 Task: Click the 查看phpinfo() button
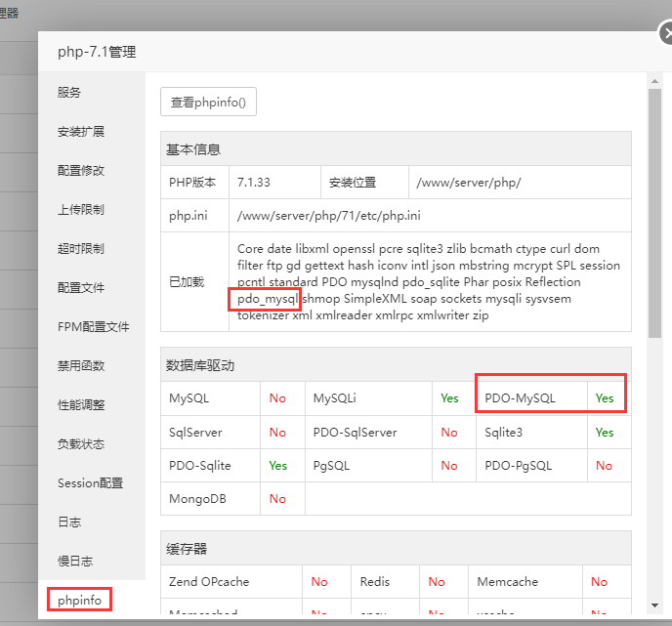coord(208,102)
